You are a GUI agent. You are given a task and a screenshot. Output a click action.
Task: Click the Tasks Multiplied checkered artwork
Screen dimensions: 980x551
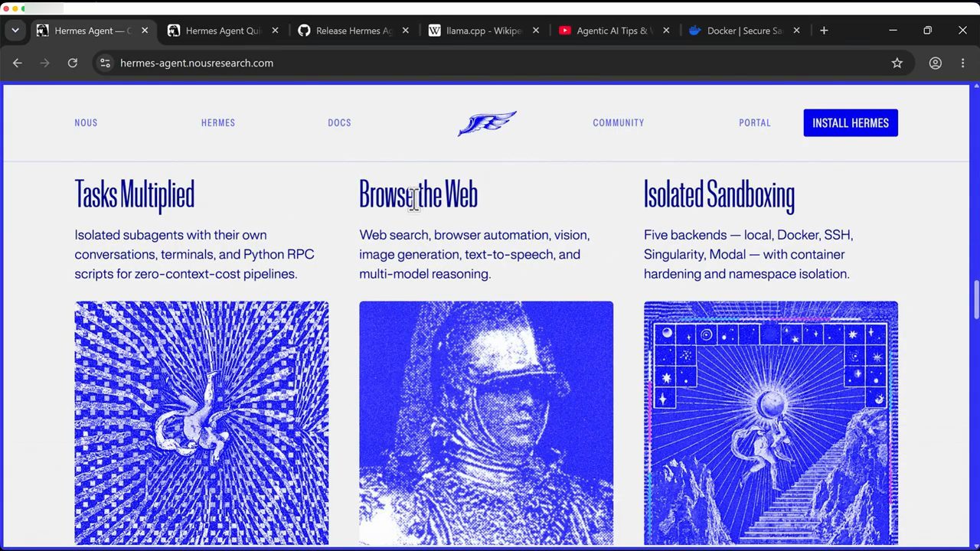click(x=201, y=422)
